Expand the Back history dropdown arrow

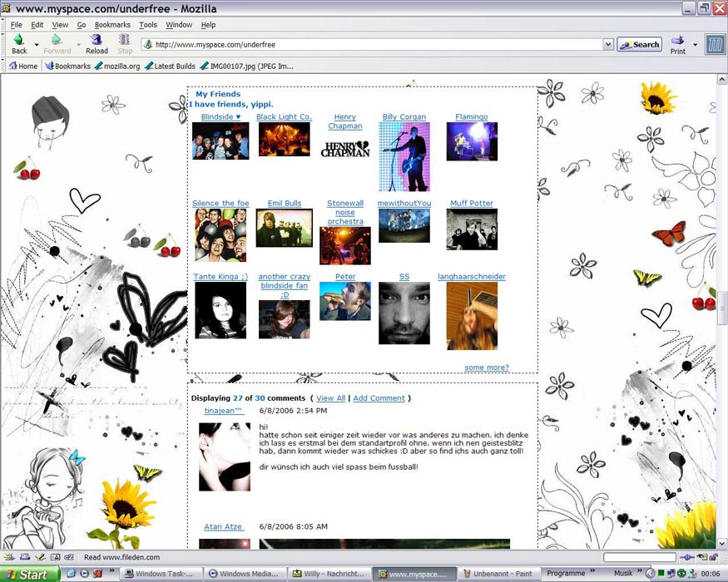(x=37, y=45)
